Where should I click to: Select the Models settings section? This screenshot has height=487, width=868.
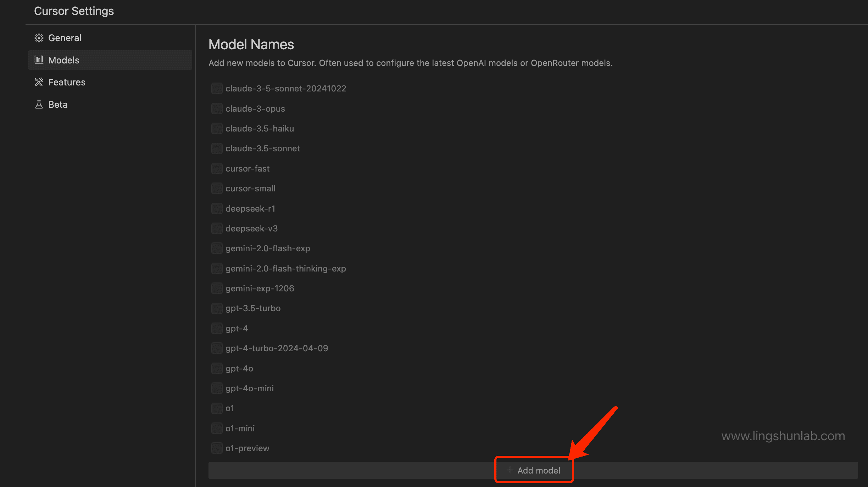click(x=110, y=60)
